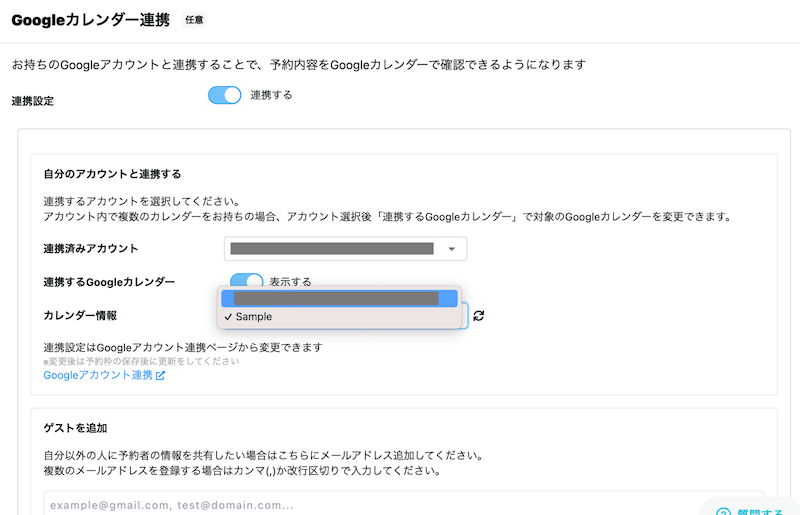Click the checkmark beside Sample
This screenshot has width=800, height=515.
[229, 317]
